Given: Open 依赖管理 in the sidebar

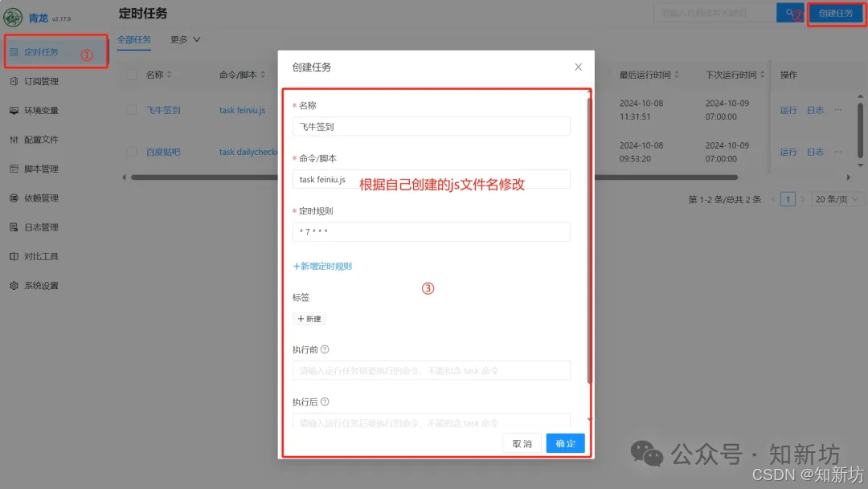Looking at the screenshot, I should point(42,198).
